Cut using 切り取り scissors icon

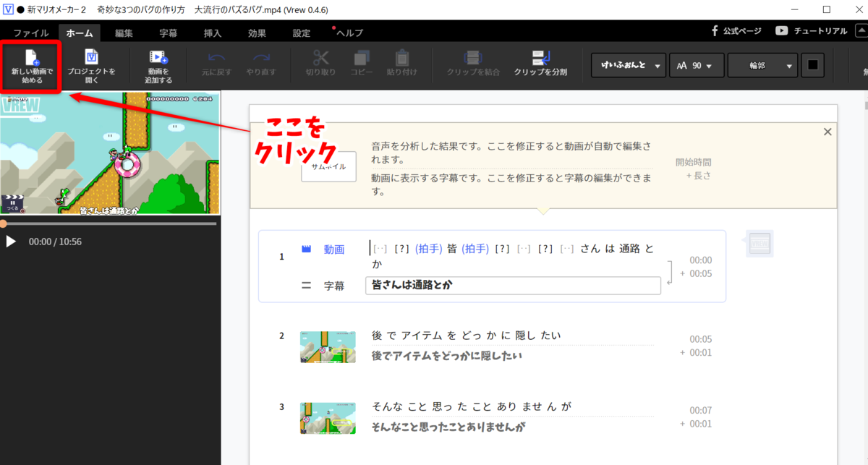click(321, 58)
